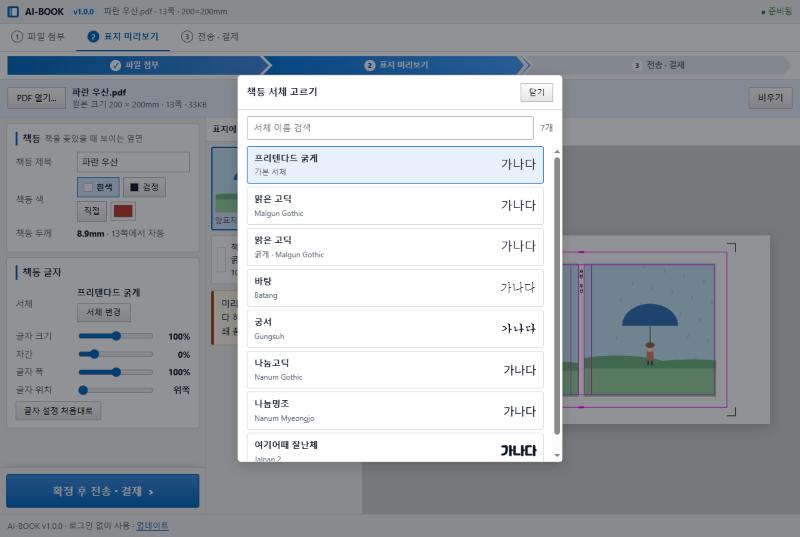Click the 전송 · 결제 step in progress bar

point(659,65)
